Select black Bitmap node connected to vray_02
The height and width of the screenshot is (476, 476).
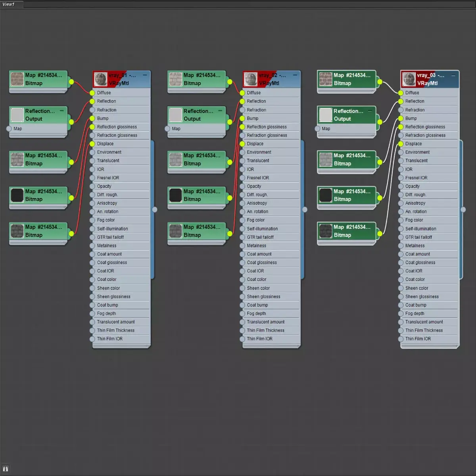click(197, 196)
